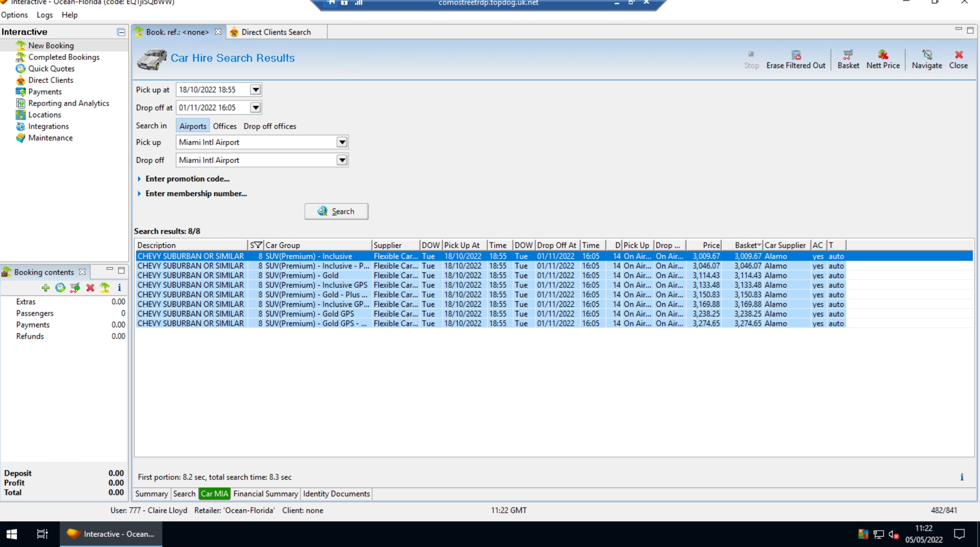
Task: Collapse the Interactive sidebar panel
Action: coord(121,32)
